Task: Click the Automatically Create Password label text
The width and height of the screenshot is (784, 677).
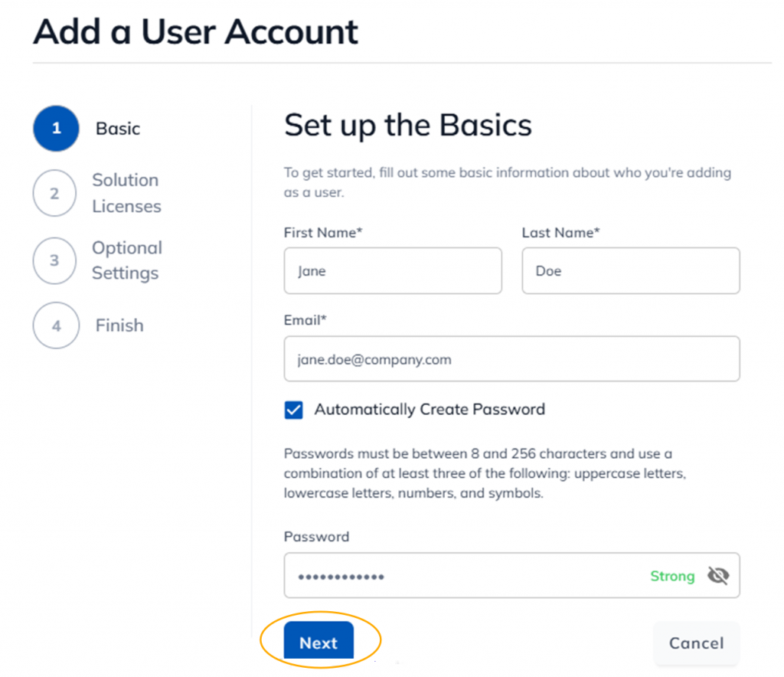Action: point(429,410)
